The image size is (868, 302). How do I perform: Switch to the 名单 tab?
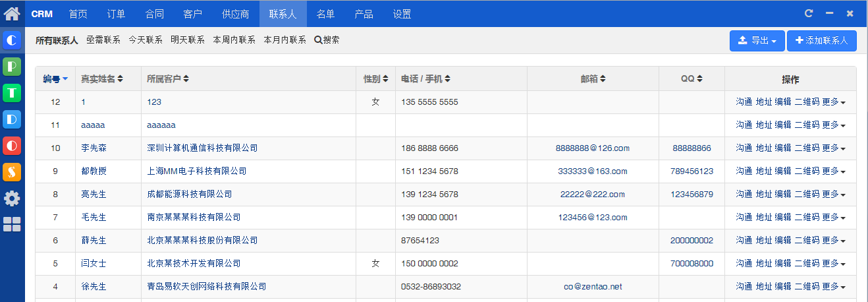(325, 14)
